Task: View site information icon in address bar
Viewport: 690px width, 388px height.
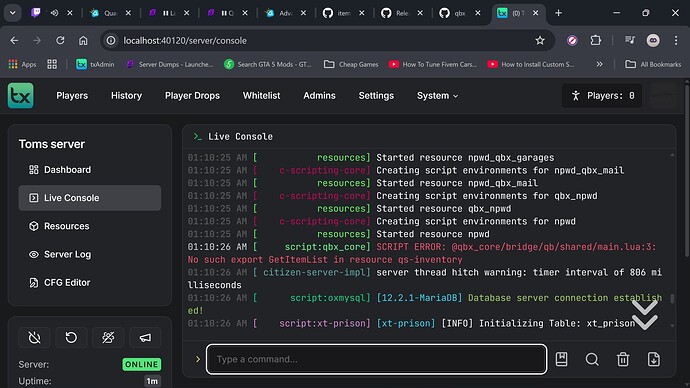Action: coord(111,40)
